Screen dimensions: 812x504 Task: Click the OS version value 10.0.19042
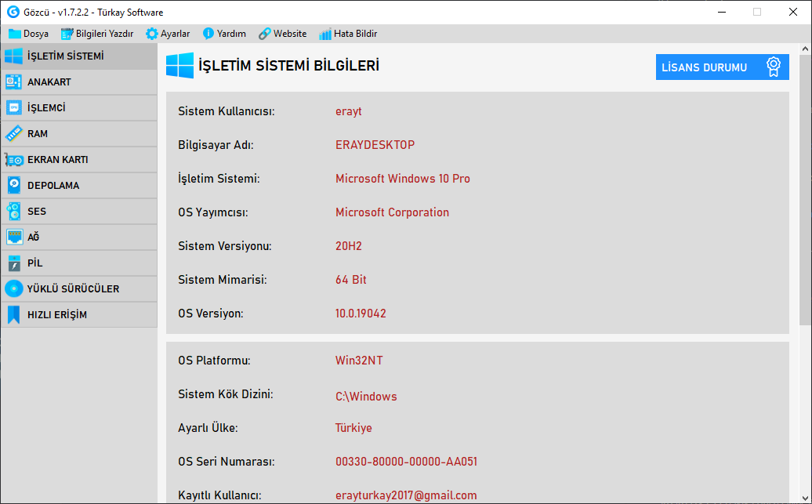pyautogui.click(x=361, y=314)
